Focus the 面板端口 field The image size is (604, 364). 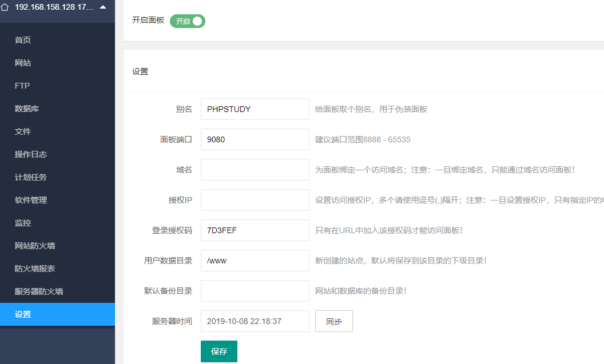point(255,139)
